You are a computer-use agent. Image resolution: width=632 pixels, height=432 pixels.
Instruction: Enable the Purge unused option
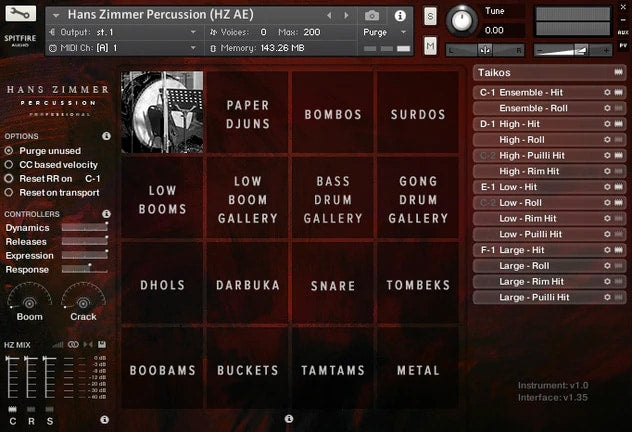[10, 150]
